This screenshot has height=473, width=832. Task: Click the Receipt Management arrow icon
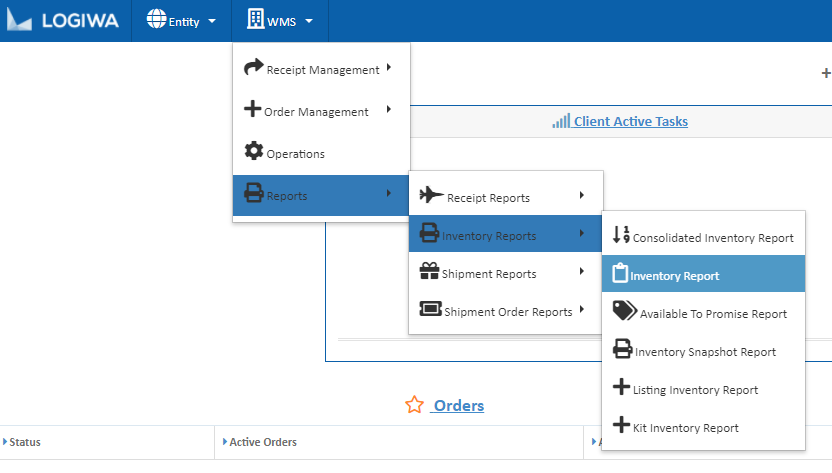click(254, 68)
